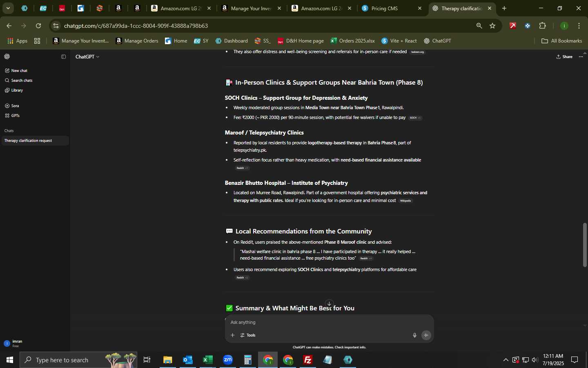
Task: Open the zoom magnifier icon in address bar
Action: coord(479,26)
